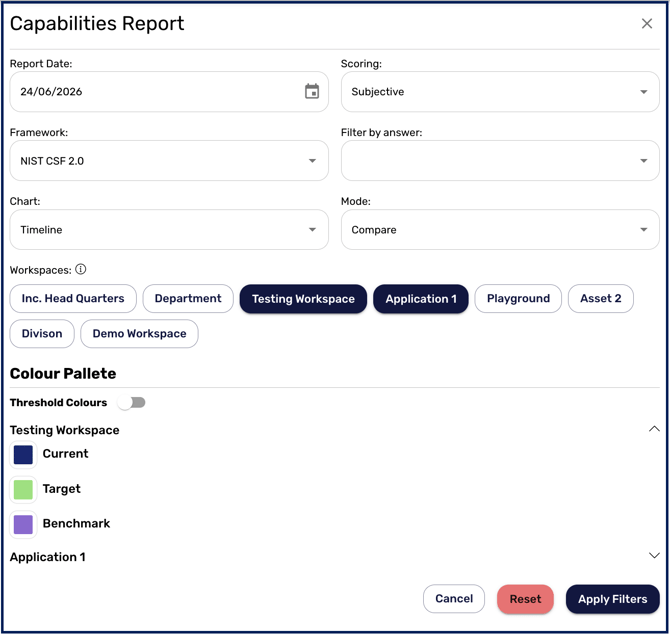Collapse the Testing Workspace colour section

[x=654, y=429]
